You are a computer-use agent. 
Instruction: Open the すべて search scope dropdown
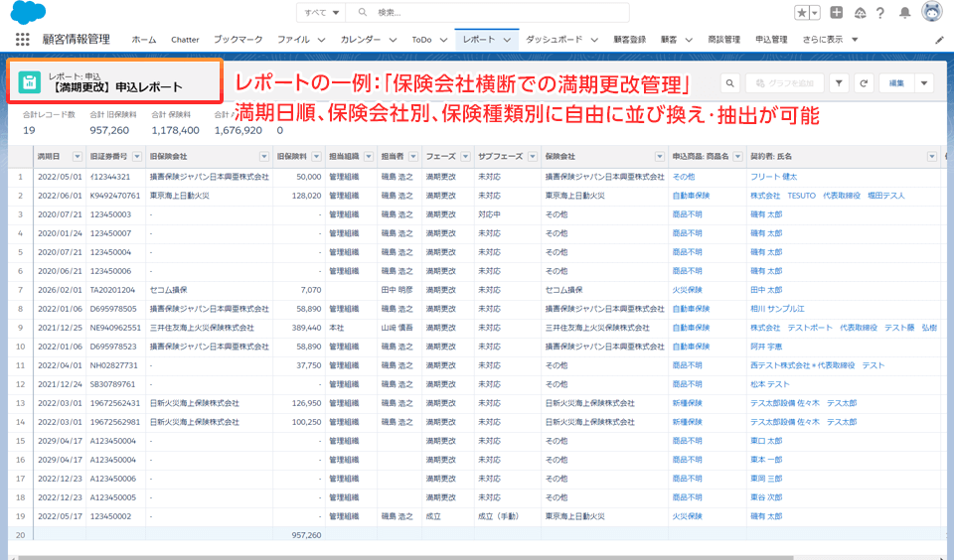pos(321,13)
